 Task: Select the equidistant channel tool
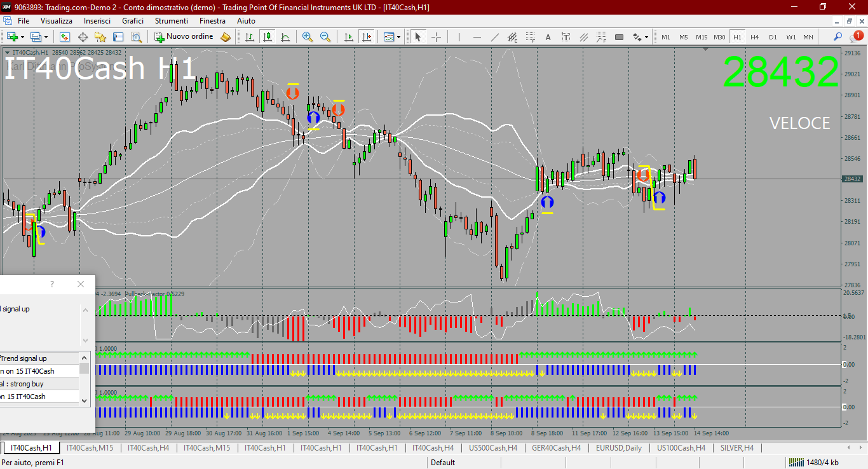513,37
